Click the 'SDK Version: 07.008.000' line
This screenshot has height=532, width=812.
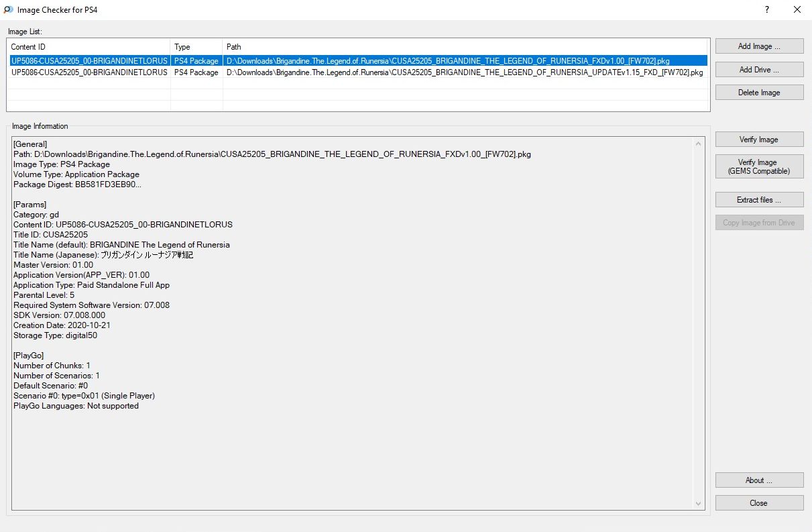coord(60,315)
